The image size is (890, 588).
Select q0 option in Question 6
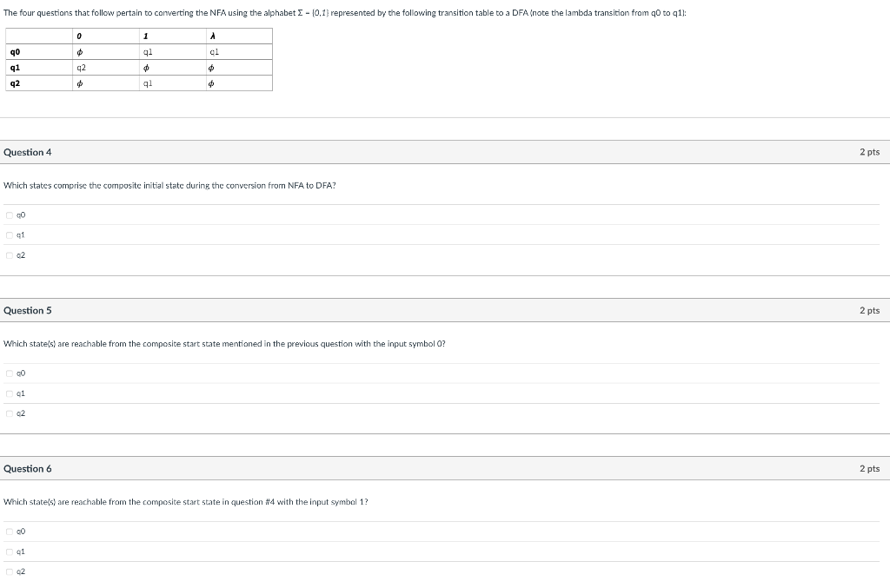click(9, 532)
